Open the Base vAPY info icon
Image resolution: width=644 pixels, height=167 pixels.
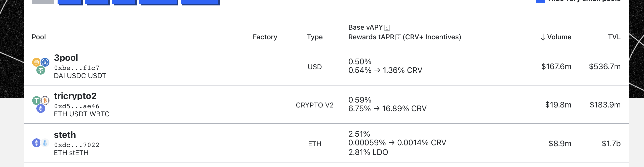387,27
